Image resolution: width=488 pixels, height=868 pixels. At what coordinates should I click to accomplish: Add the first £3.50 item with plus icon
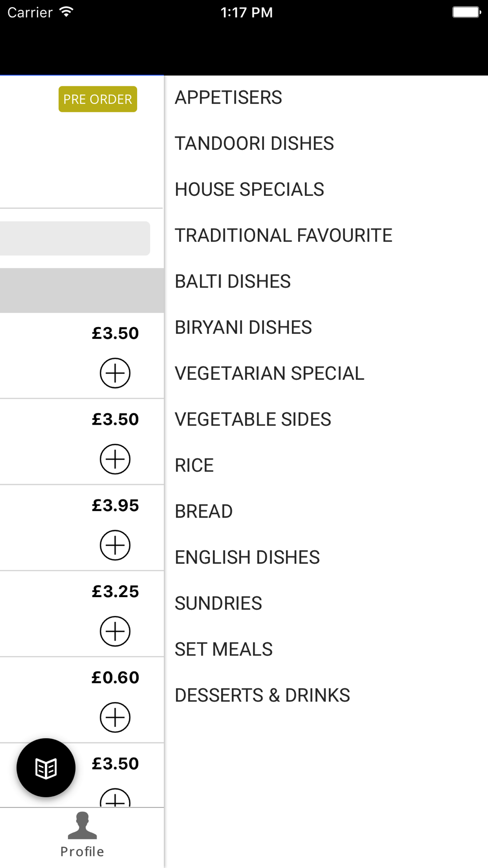coord(115,373)
